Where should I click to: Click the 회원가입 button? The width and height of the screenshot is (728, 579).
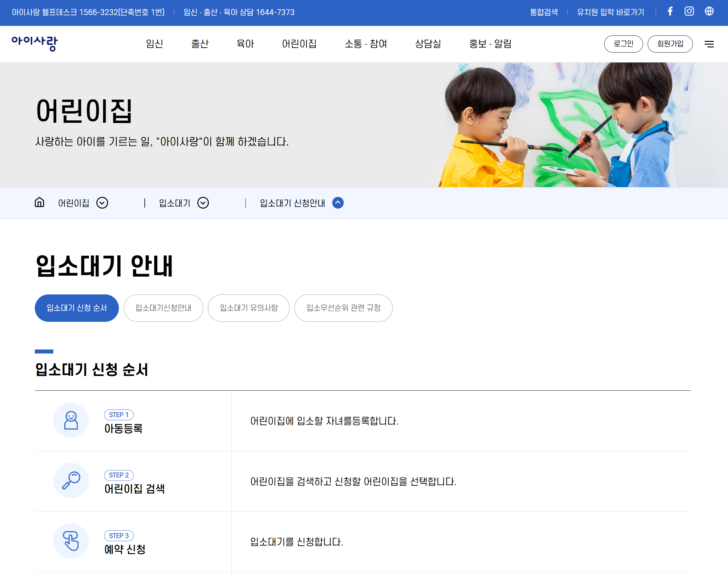[670, 44]
